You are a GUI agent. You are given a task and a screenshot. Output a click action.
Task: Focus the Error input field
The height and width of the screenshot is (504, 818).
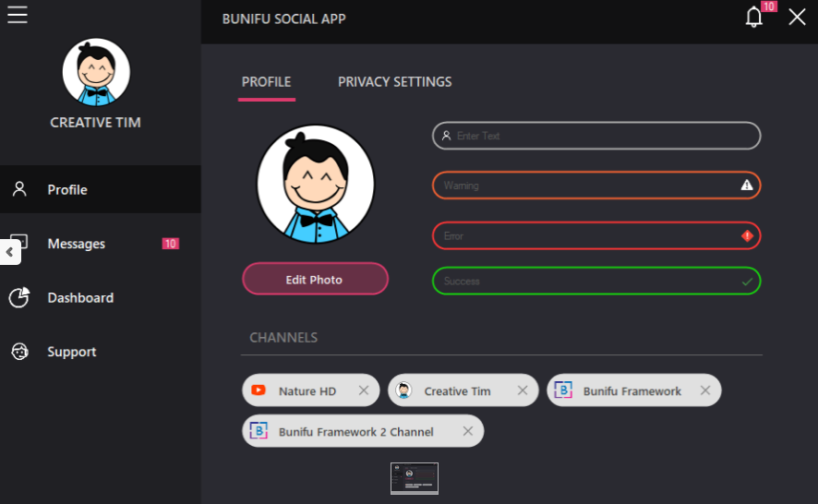coord(596,235)
